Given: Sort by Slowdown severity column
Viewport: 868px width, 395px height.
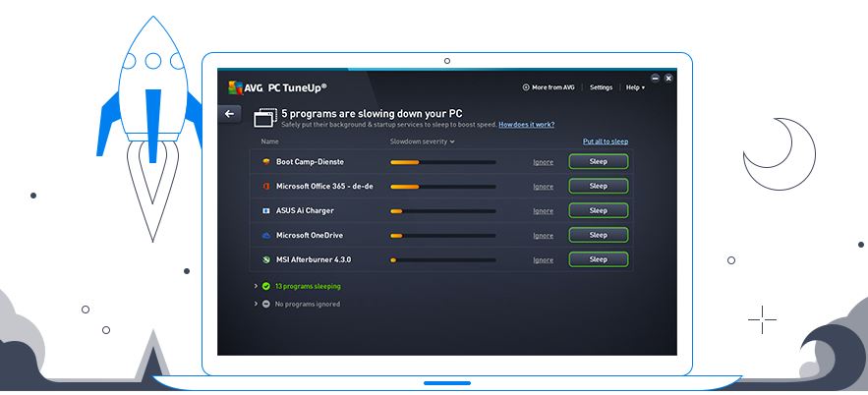Looking at the screenshot, I should (423, 141).
